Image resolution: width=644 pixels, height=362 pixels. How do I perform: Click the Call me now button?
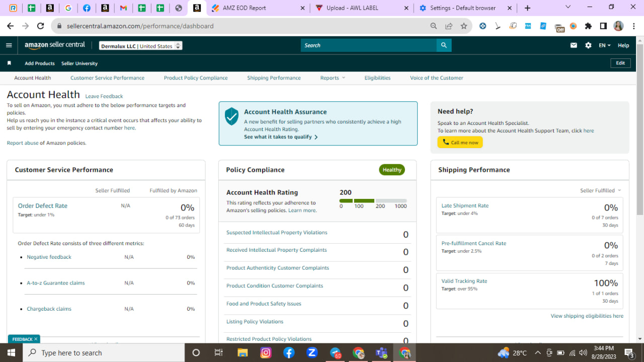pyautogui.click(x=460, y=142)
